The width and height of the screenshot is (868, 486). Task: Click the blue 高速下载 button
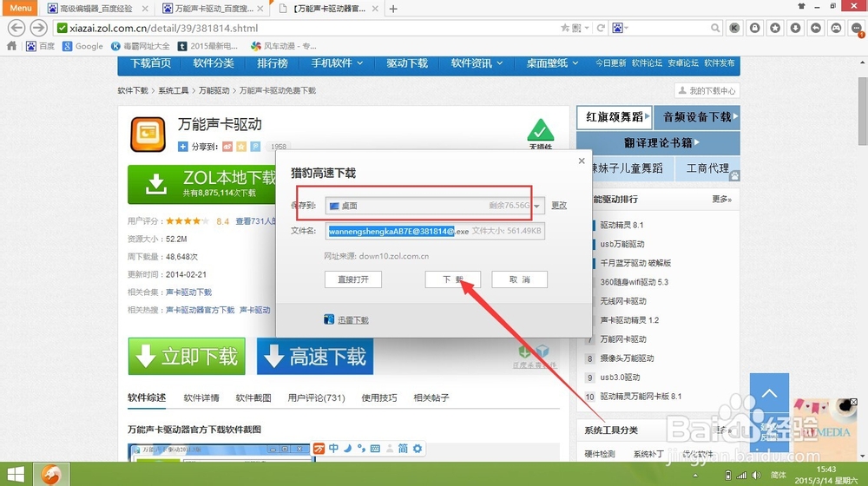click(315, 356)
